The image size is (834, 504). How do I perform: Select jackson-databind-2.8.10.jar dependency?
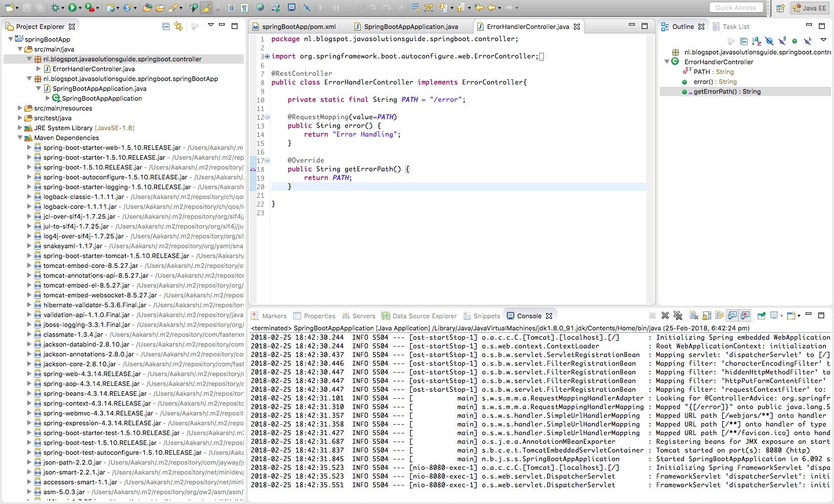[x=86, y=344]
